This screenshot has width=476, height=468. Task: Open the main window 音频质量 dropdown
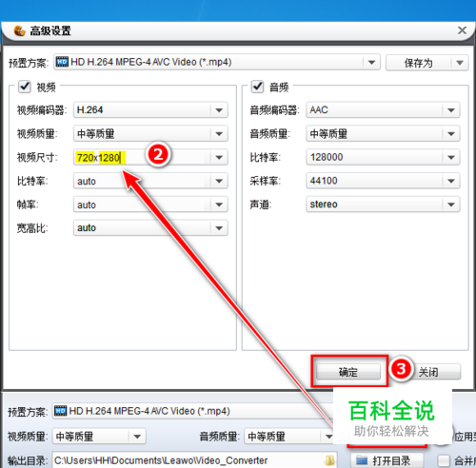(289, 437)
